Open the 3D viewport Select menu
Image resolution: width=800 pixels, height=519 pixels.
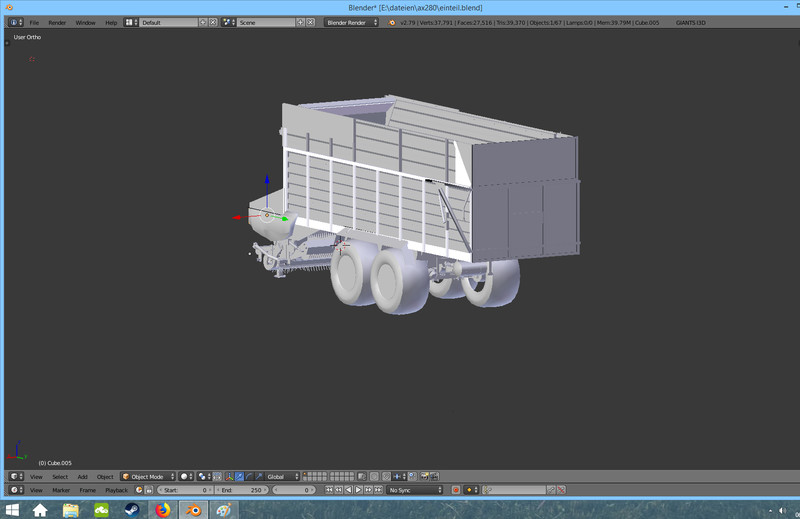coord(60,477)
